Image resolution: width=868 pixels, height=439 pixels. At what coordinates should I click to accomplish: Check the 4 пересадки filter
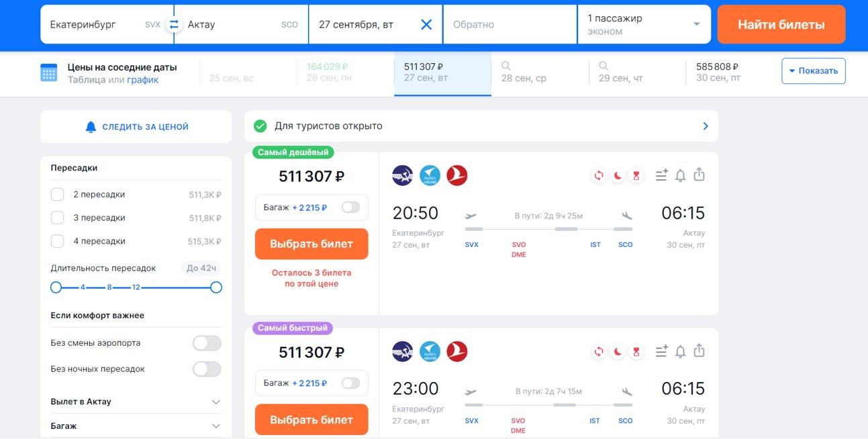click(58, 241)
